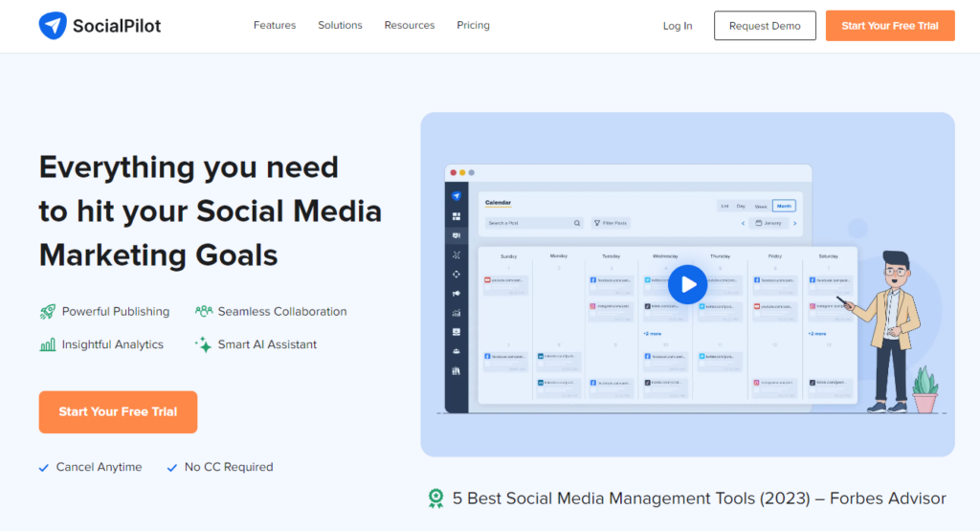Image resolution: width=980 pixels, height=531 pixels.
Task: Click the No CC Required text
Action: click(229, 467)
